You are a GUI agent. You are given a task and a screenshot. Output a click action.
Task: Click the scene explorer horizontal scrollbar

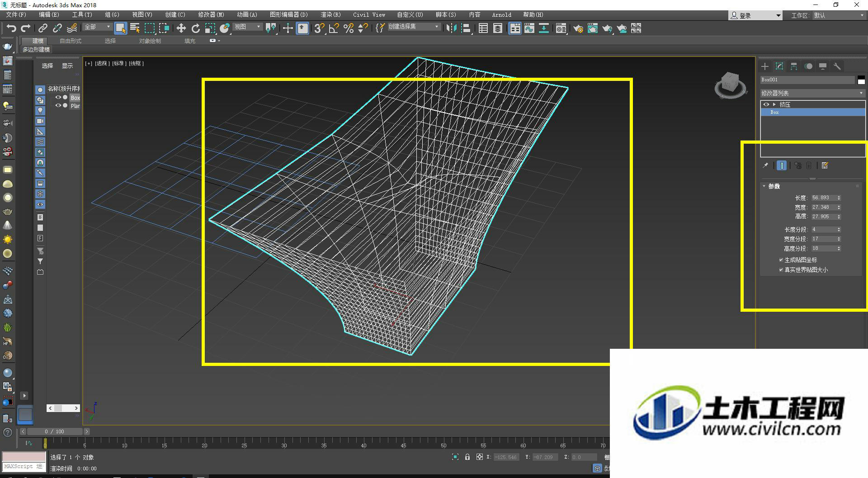point(63,408)
